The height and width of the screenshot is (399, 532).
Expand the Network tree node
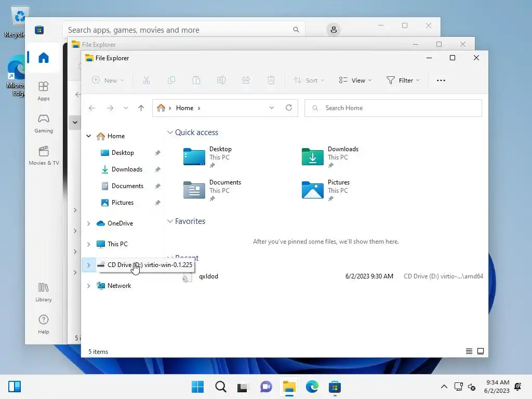point(88,286)
